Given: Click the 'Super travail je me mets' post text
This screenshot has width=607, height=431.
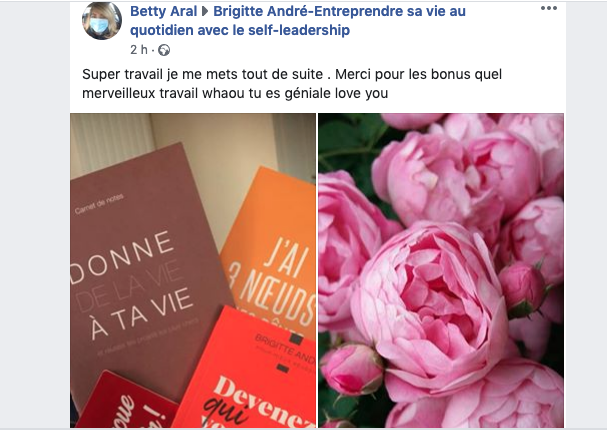Looking at the screenshot, I should click(x=202, y=74).
